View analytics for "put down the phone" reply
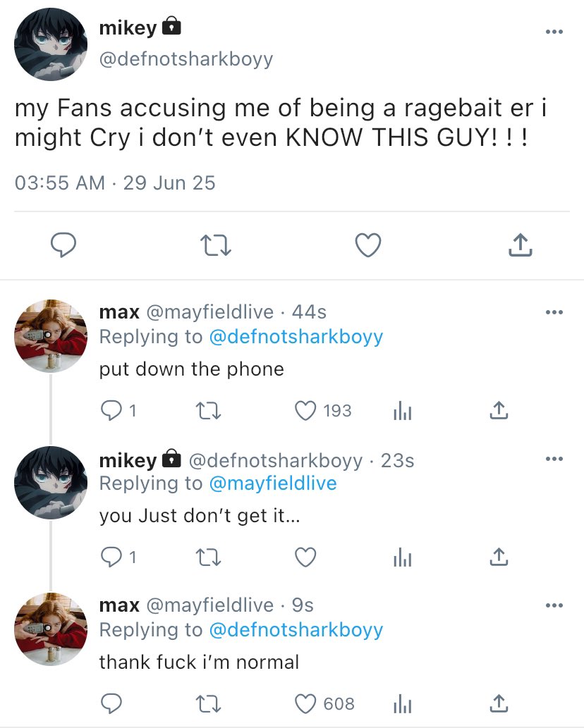Screen dimensions: 584x728 tap(402, 411)
